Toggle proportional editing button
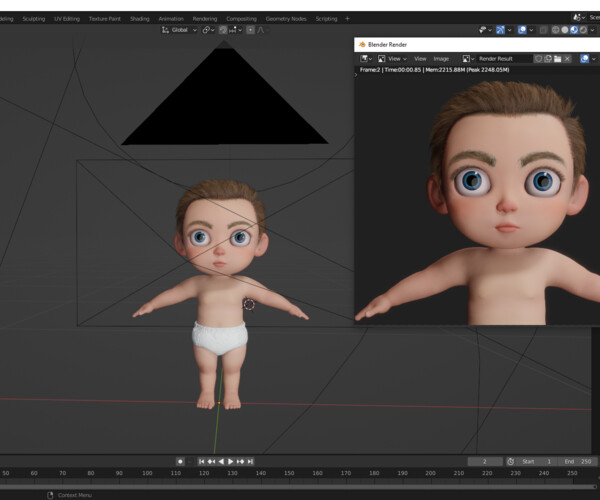The height and width of the screenshot is (500, 600). tap(250, 30)
